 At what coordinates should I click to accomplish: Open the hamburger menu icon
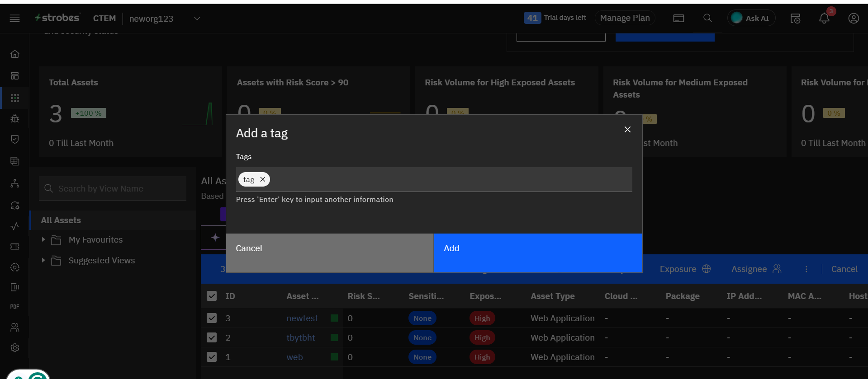(15, 19)
